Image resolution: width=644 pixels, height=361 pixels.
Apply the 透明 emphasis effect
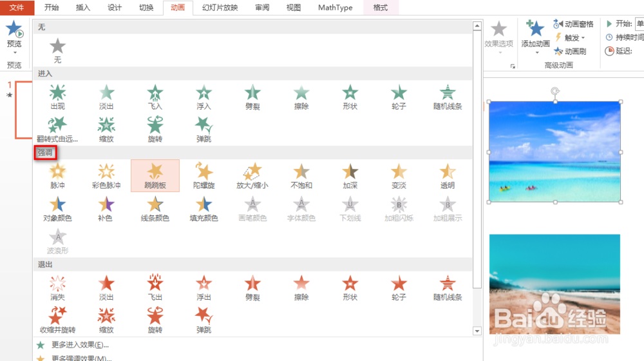pos(448,176)
